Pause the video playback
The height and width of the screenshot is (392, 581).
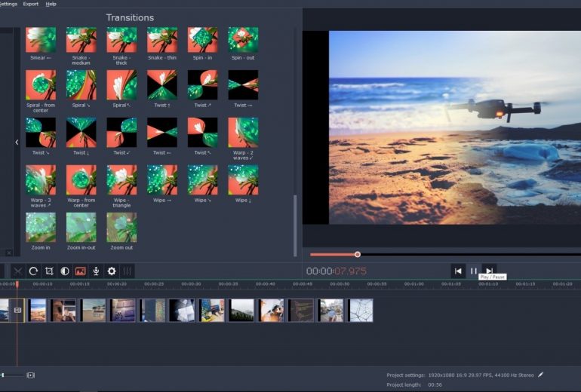[x=474, y=271]
